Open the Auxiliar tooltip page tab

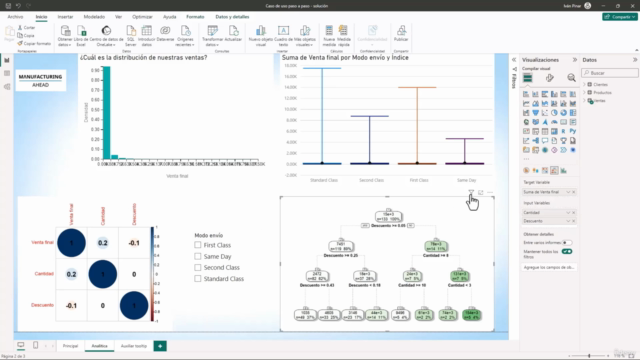click(133, 346)
